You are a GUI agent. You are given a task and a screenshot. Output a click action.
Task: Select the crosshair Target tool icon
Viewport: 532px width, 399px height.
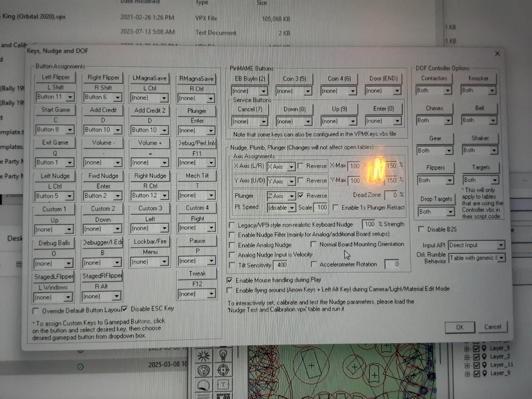[x=223, y=370]
